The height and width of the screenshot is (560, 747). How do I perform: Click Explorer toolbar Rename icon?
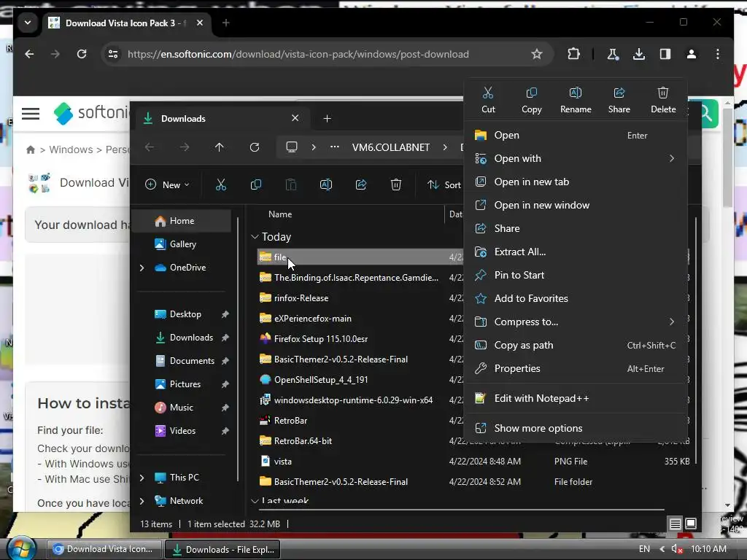click(326, 184)
